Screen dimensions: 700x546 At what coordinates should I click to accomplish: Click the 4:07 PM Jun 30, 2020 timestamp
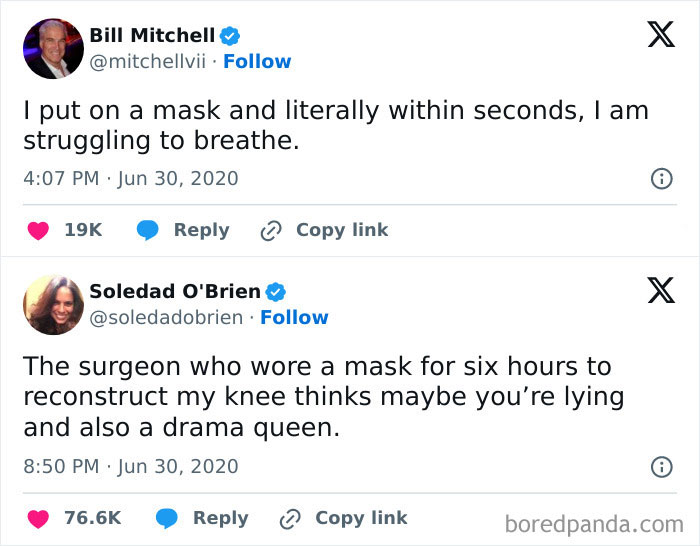pos(131,179)
